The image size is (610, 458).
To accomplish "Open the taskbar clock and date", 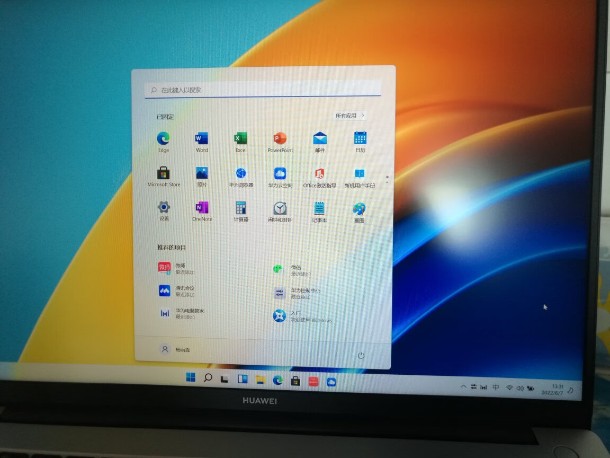I will click(x=556, y=386).
